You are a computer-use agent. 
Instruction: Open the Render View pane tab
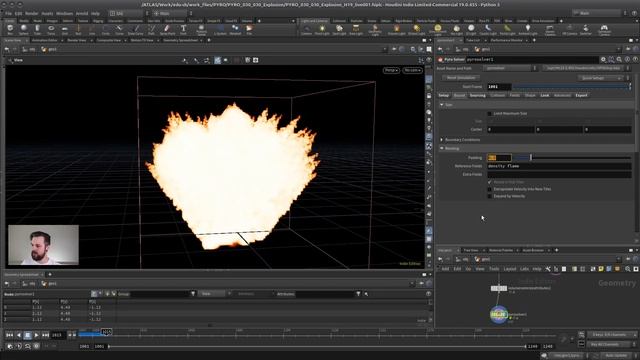pos(77,40)
